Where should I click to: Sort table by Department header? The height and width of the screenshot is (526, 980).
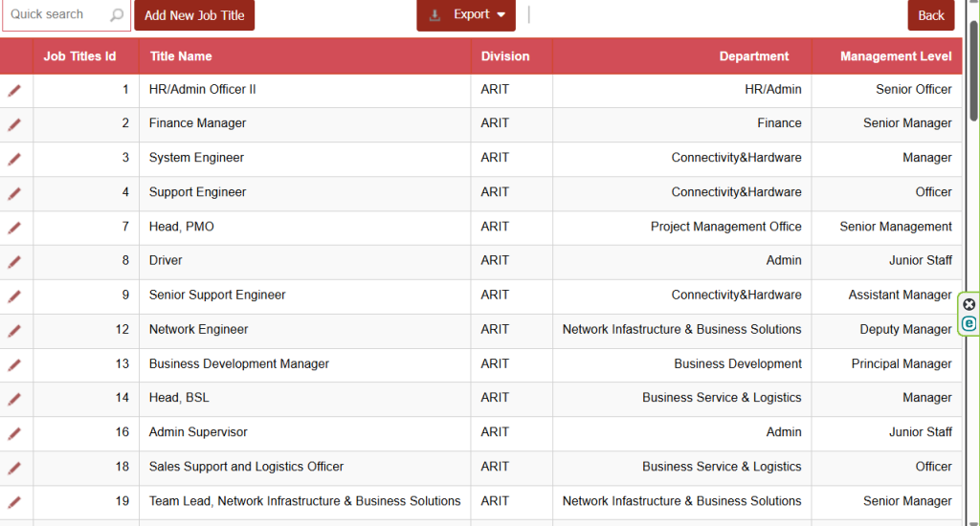click(x=754, y=56)
